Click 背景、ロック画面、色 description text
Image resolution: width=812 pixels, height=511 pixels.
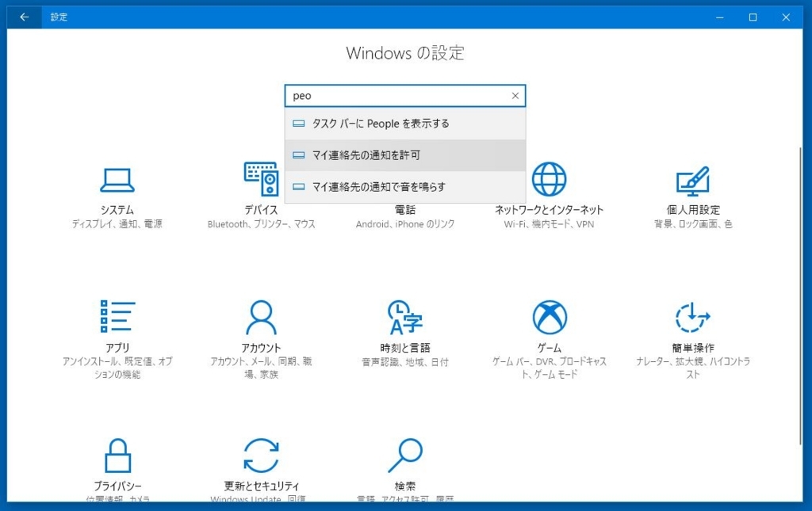tap(693, 224)
